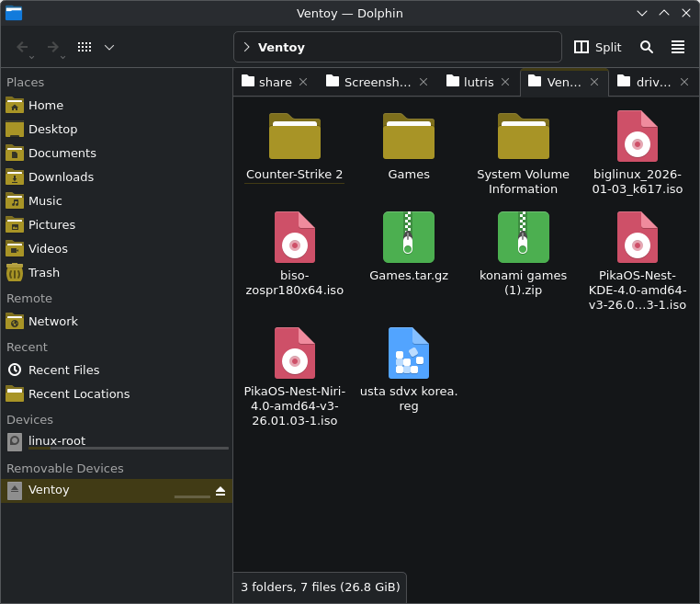700x604 pixels.
Task: Open the Counter-Strike 2 folder
Action: point(294,138)
